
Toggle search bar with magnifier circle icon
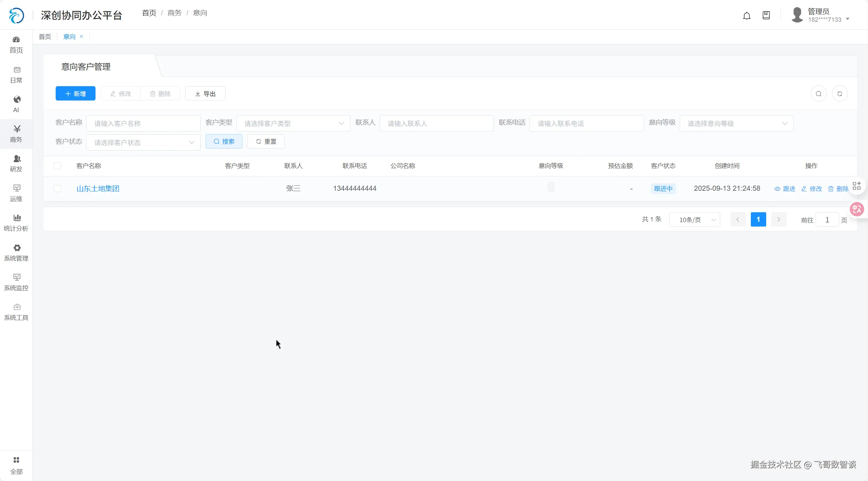pyautogui.click(x=818, y=94)
